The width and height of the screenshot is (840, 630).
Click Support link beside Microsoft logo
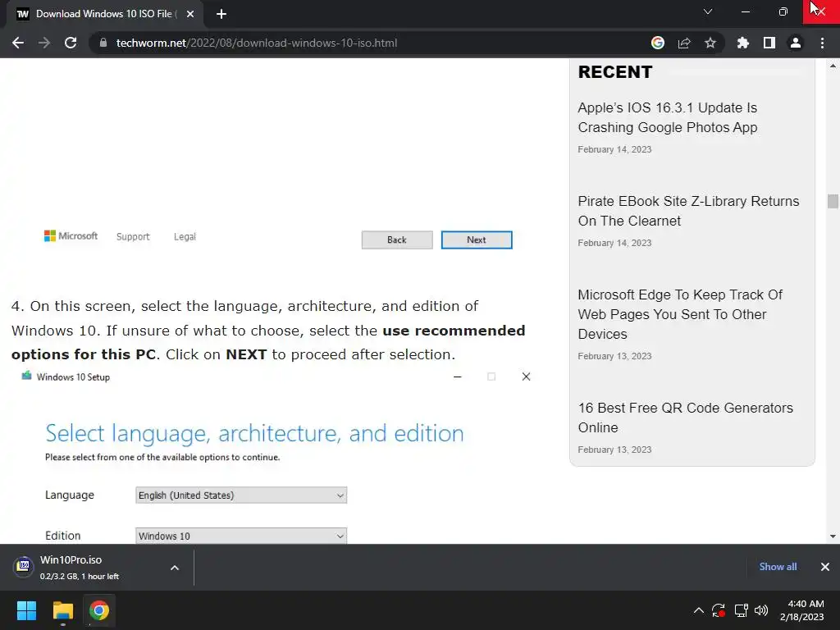pos(133,237)
